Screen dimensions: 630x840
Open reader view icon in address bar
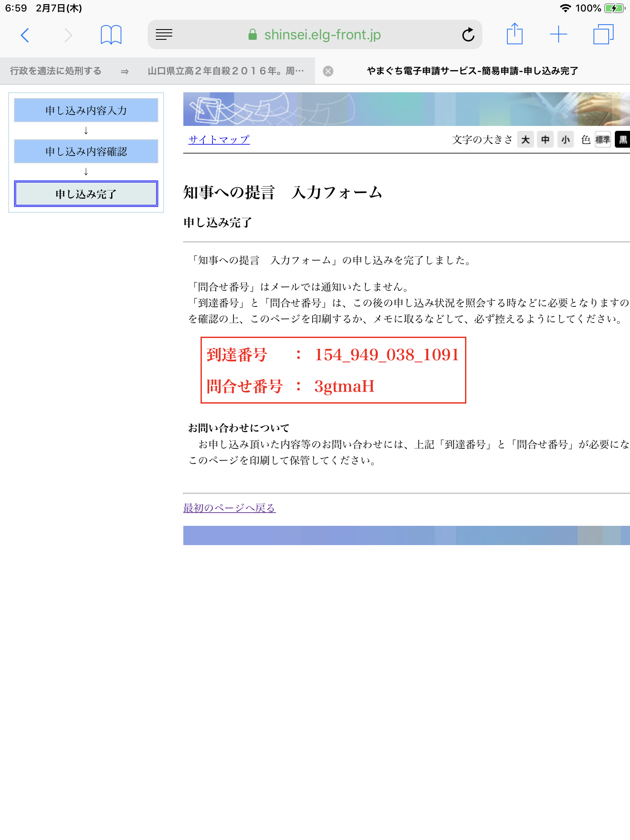[164, 35]
